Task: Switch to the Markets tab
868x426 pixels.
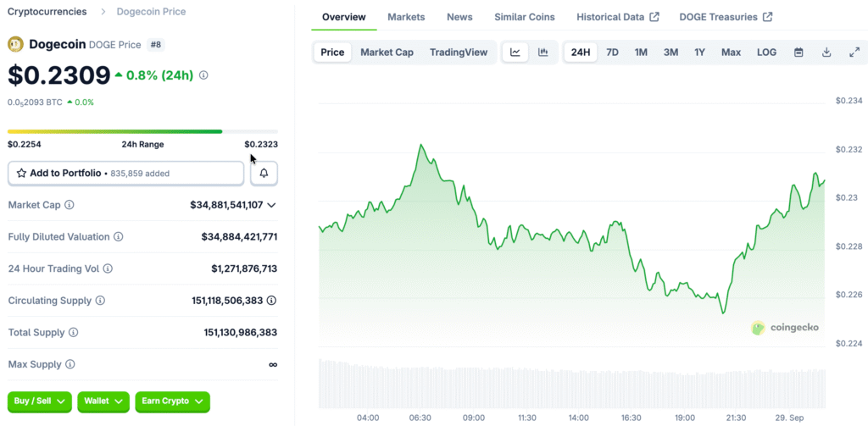Action: (406, 17)
